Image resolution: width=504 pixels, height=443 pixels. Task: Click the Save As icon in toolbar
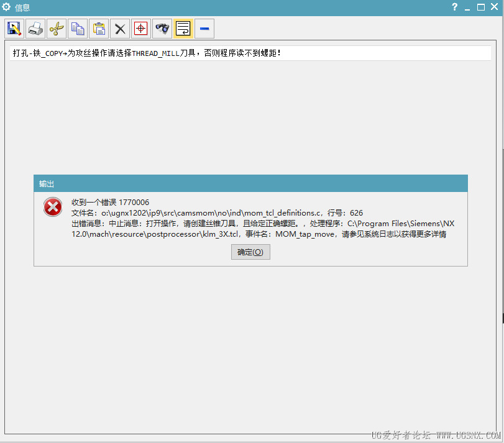pyautogui.click(x=14, y=29)
